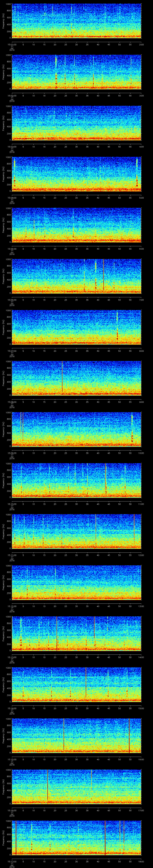Pick the spectrogram panel starting at 15:04:00
153x868 pixels.
76,174
